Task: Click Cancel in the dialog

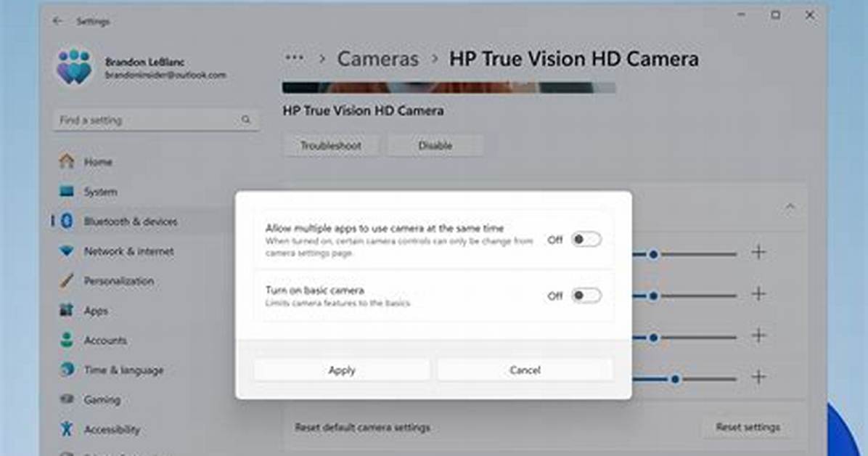Action: pyautogui.click(x=525, y=370)
